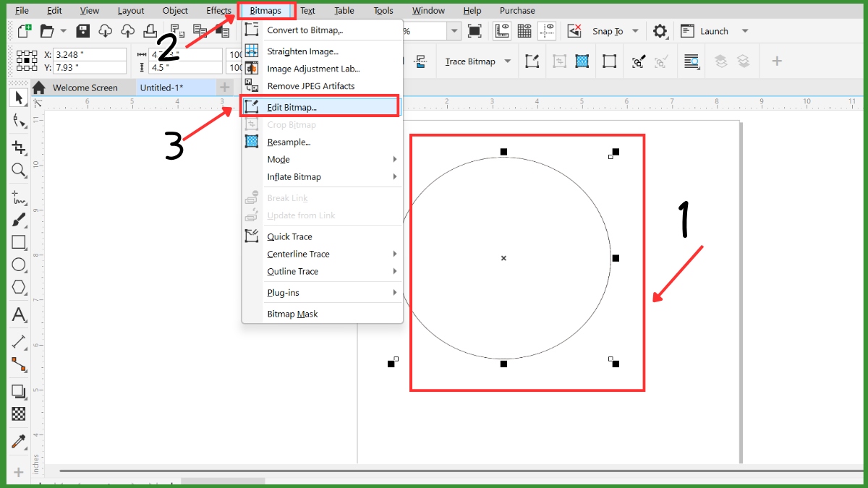Select the Drop Shadow tool
868x488 pixels.
click(x=19, y=392)
